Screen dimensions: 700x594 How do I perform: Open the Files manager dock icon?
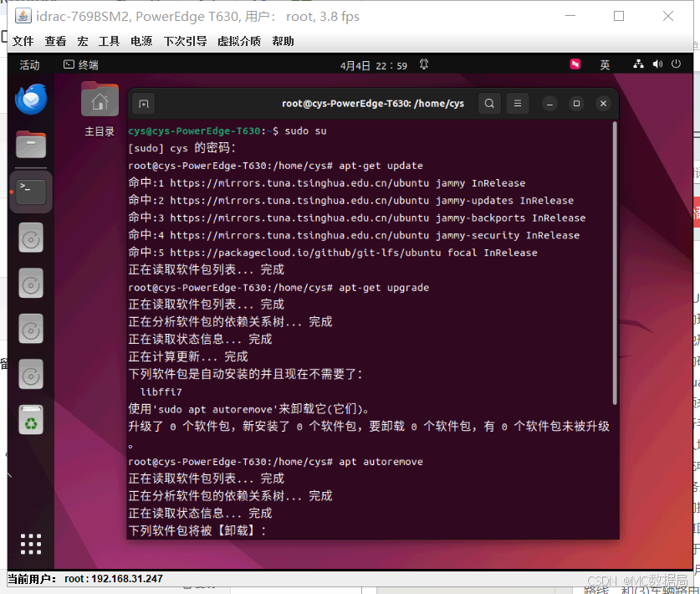click(x=31, y=145)
